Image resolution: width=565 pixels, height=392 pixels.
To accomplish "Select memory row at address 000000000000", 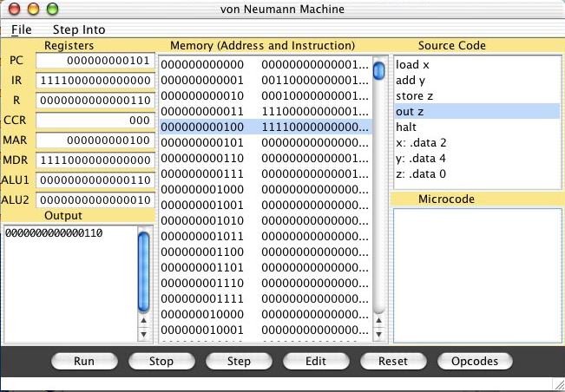I will (x=265, y=64).
